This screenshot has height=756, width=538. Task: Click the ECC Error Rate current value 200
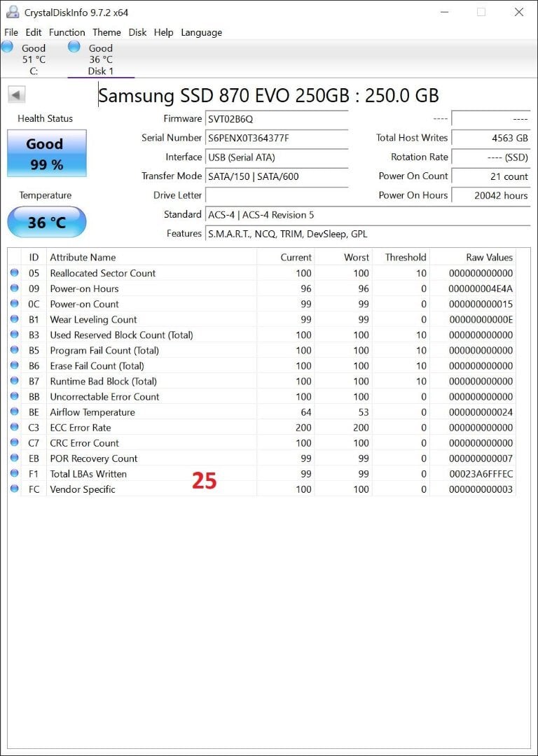[303, 428]
